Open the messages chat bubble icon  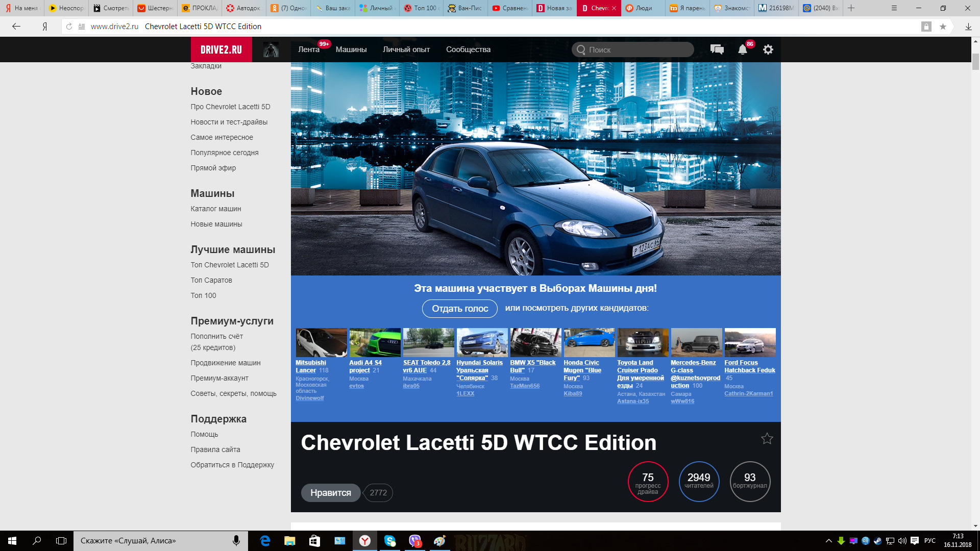pos(717,49)
